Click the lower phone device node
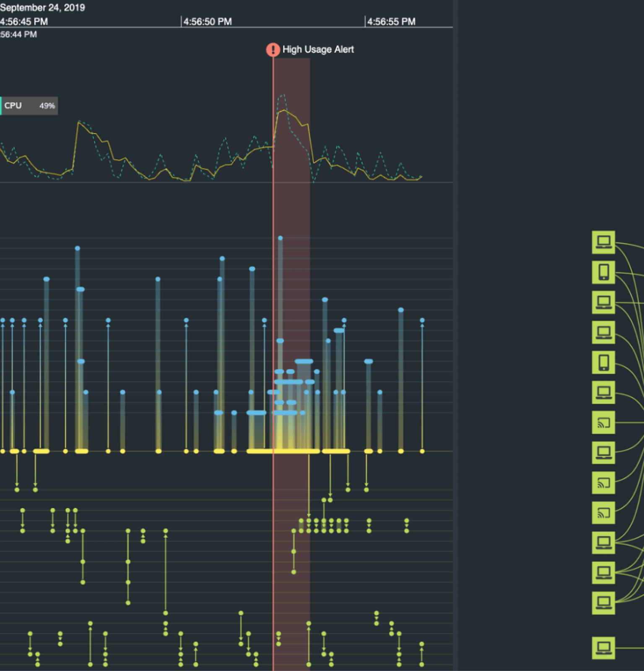 coord(603,362)
